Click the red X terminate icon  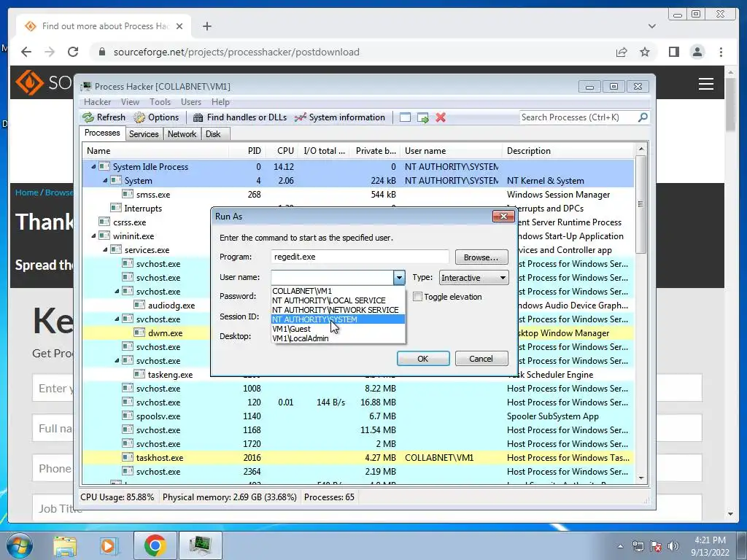(x=441, y=117)
